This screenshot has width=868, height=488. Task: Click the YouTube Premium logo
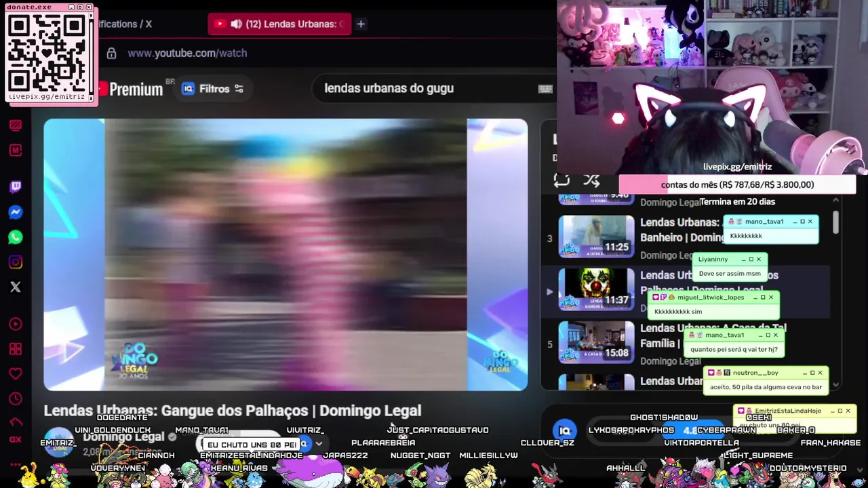131,89
